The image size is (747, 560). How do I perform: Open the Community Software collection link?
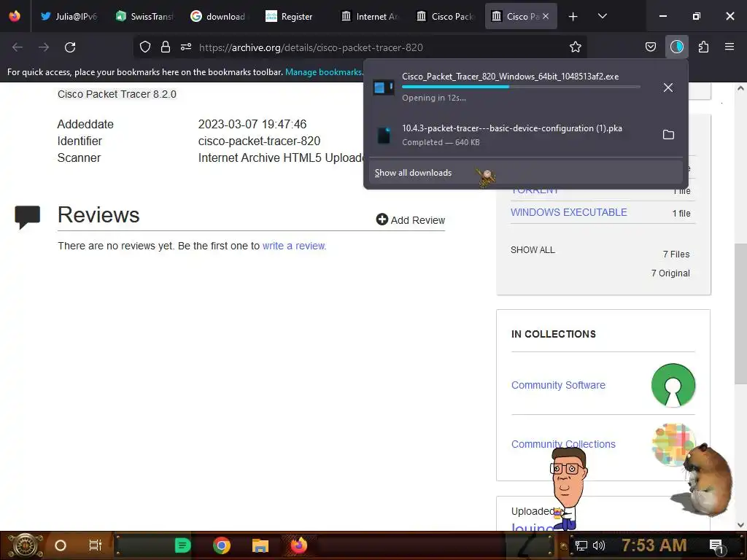558,385
